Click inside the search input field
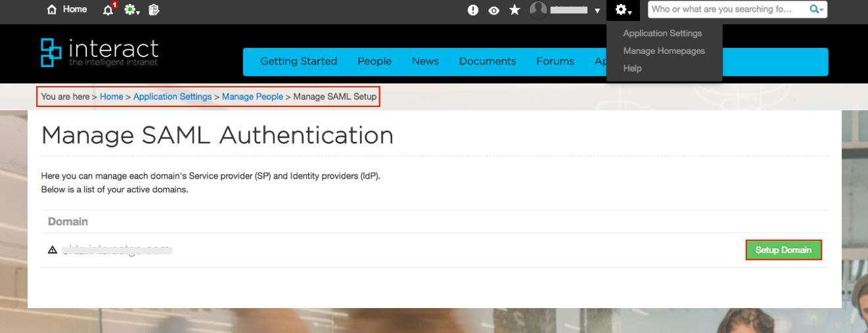 click(x=727, y=9)
